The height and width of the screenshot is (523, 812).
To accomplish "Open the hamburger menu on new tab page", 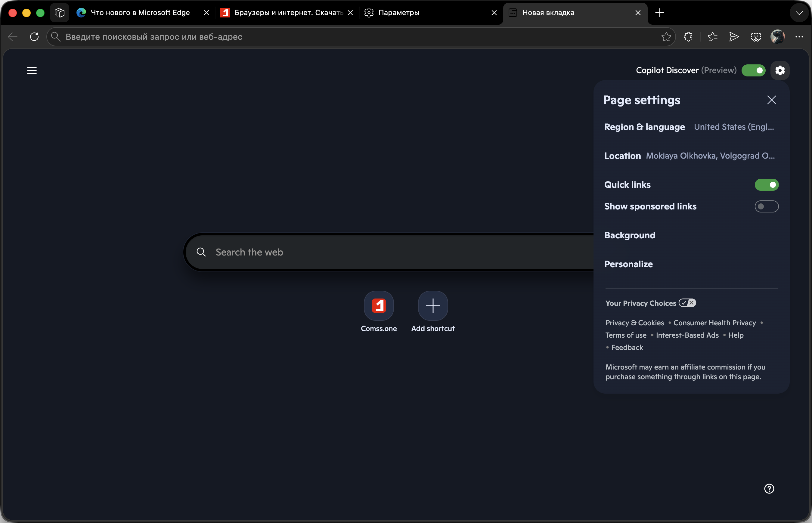I will pos(32,70).
